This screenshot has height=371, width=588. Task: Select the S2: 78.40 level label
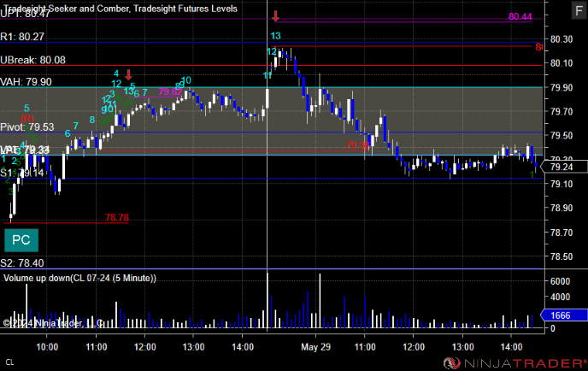tap(22, 263)
